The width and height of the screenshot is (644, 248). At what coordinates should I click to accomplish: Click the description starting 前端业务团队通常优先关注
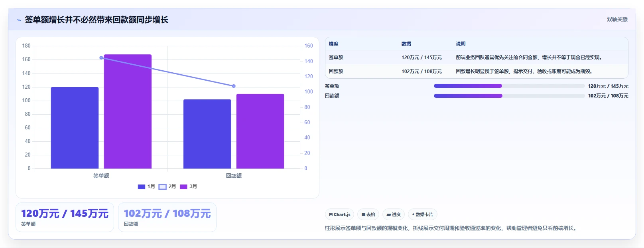[529, 58]
